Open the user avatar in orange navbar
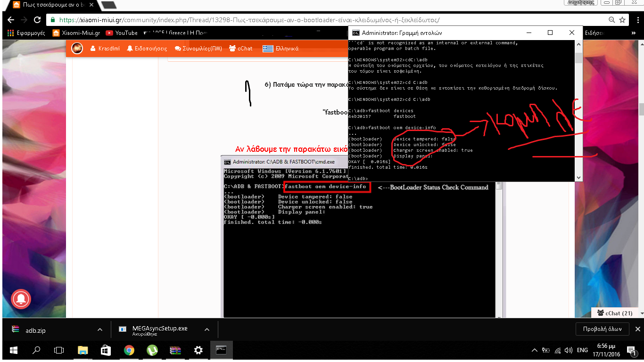 click(x=77, y=48)
